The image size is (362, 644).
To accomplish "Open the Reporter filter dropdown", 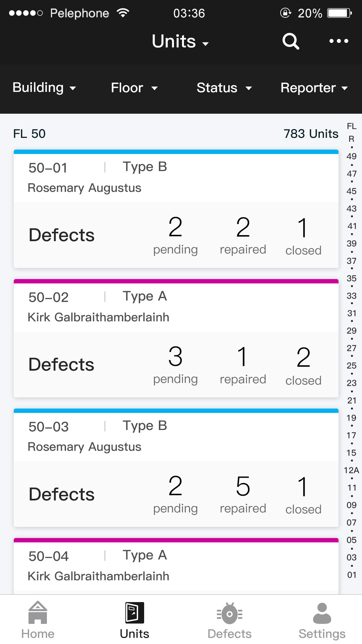I will click(x=314, y=88).
